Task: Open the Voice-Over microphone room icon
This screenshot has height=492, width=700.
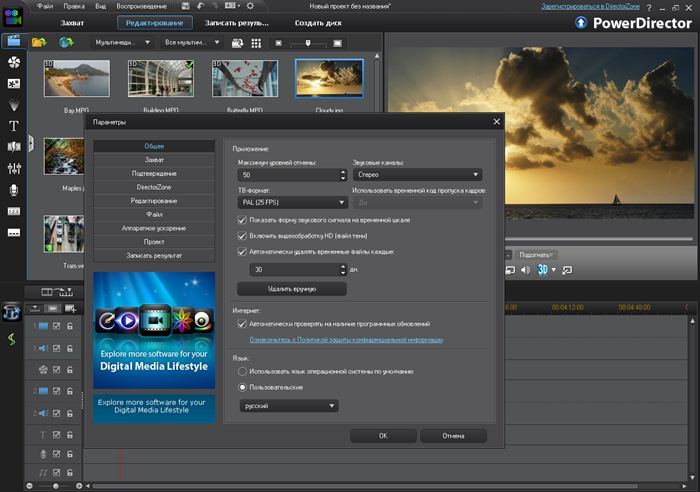Action: (x=14, y=189)
